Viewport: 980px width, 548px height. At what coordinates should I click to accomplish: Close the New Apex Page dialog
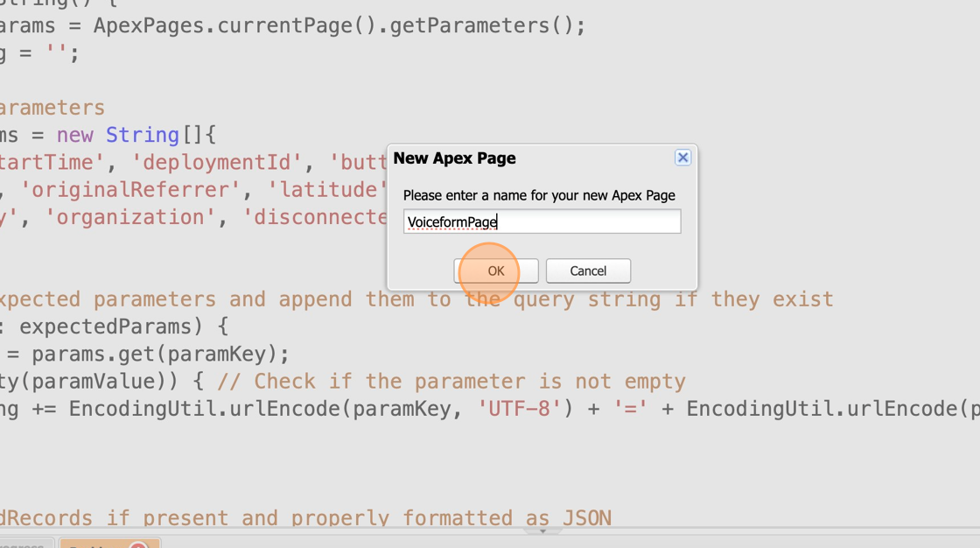point(682,158)
